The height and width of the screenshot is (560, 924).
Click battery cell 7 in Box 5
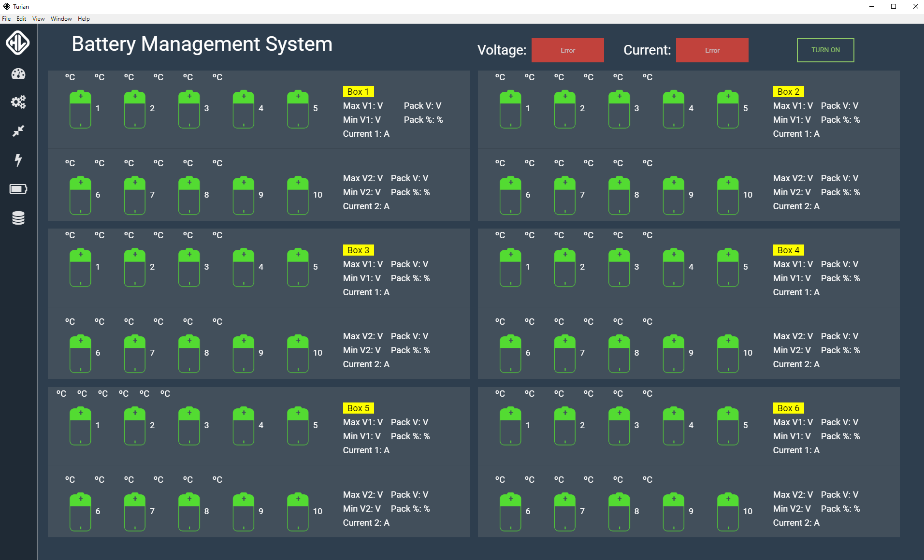tap(134, 512)
